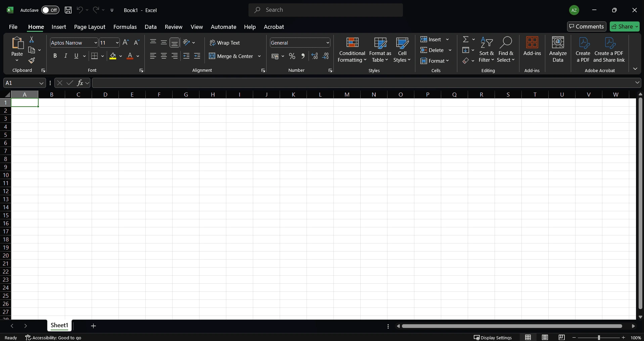The height and width of the screenshot is (341, 644).
Task: Click the zoom slider in status bar
Action: tap(599, 338)
